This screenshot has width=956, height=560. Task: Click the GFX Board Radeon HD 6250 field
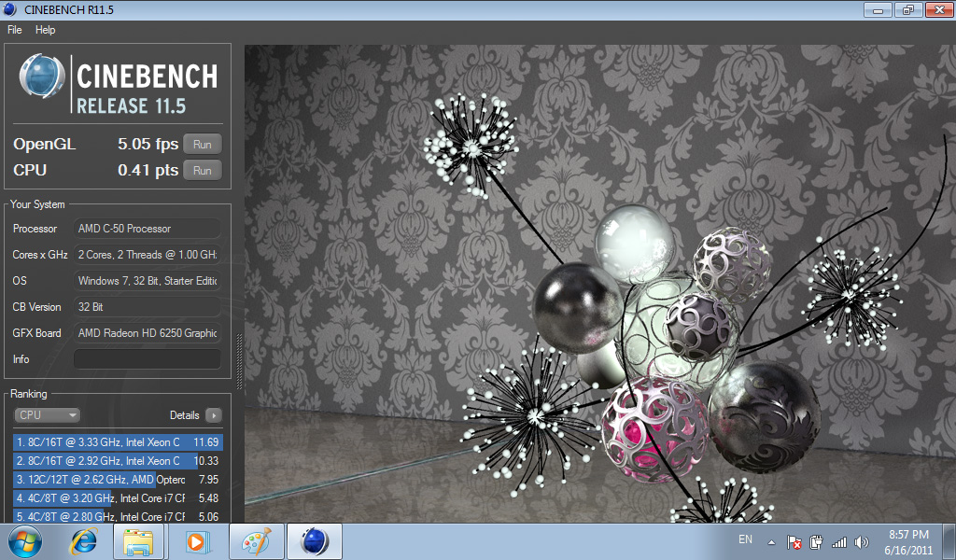147,333
